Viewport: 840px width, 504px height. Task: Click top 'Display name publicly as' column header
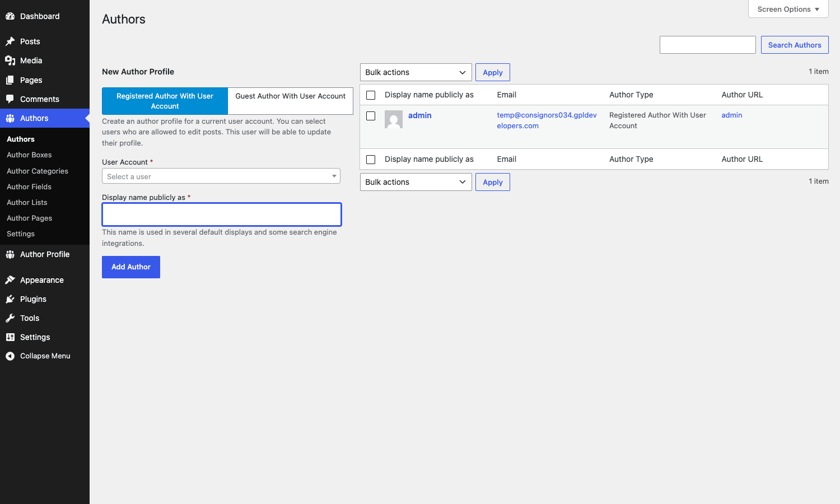[x=429, y=95]
